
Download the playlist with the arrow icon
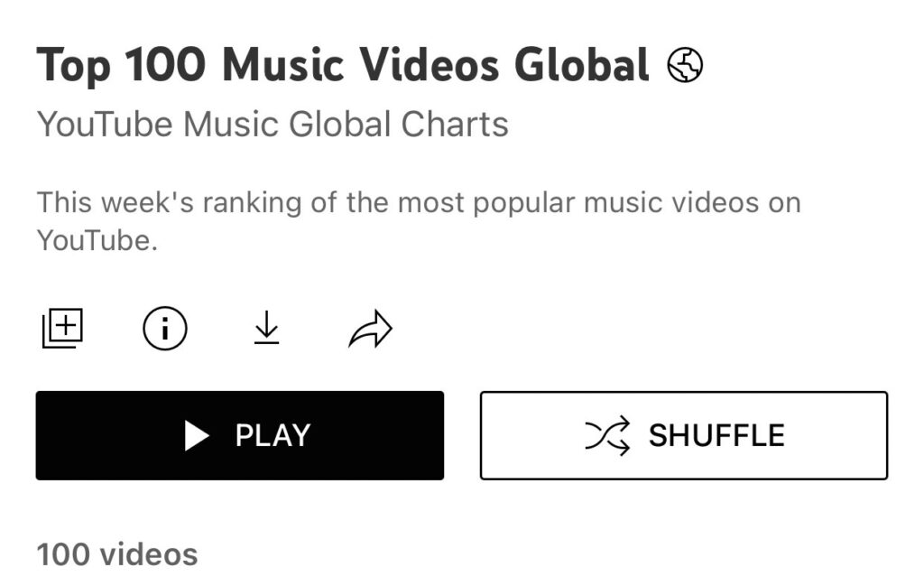coord(266,328)
